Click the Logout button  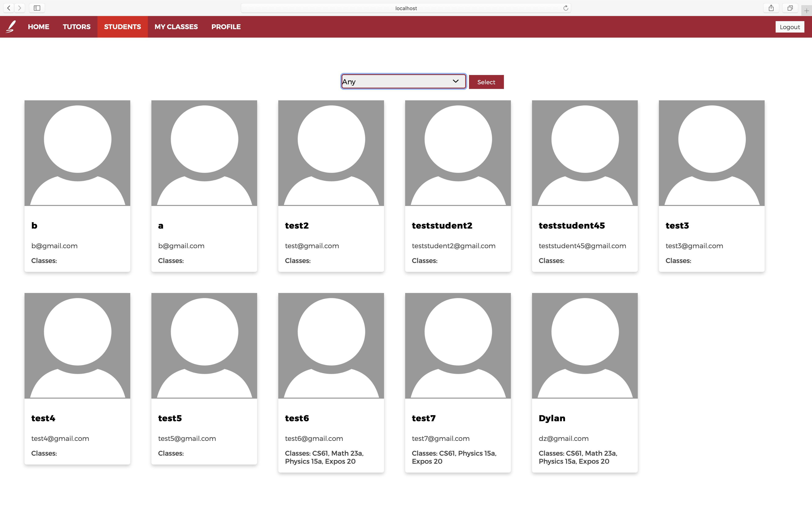click(x=790, y=27)
